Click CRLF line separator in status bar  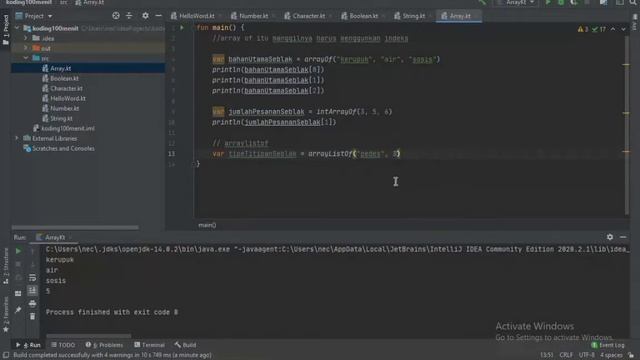(566, 355)
